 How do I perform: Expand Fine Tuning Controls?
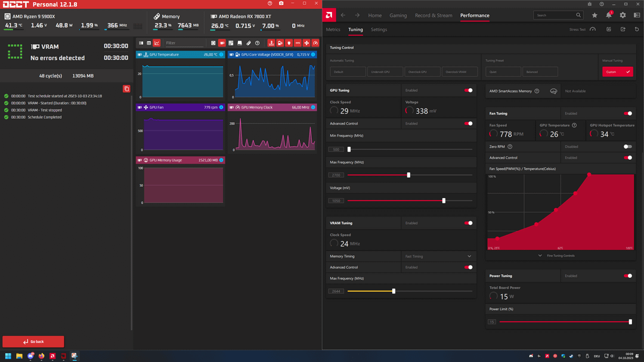pos(557,256)
